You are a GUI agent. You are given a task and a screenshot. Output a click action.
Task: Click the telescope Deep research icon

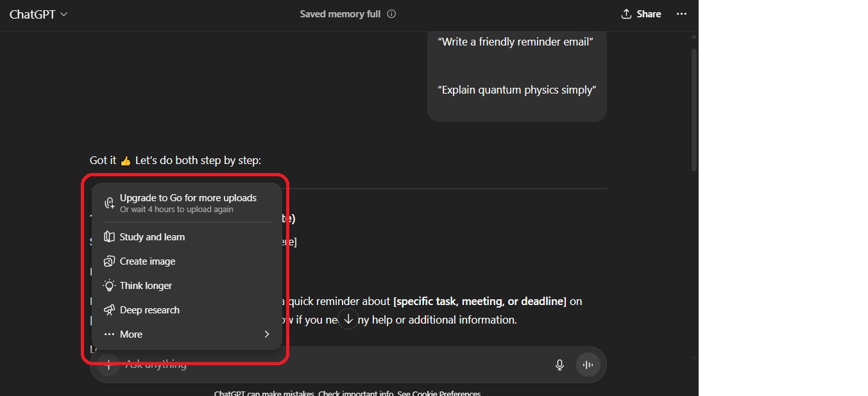coord(110,310)
